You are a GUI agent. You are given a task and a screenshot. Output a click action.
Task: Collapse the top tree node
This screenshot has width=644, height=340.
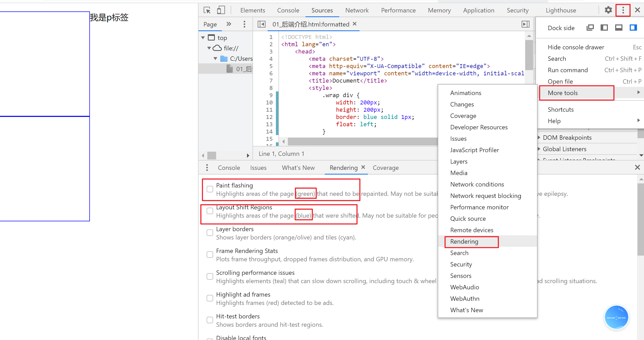click(203, 38)
